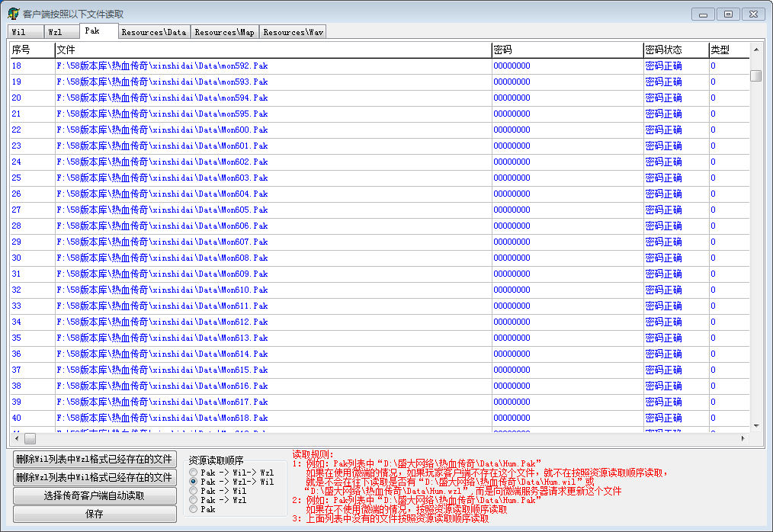
Task: Select the 'Pak -> Wil-> Wzl' read order
Action: [x=194, y=473]
